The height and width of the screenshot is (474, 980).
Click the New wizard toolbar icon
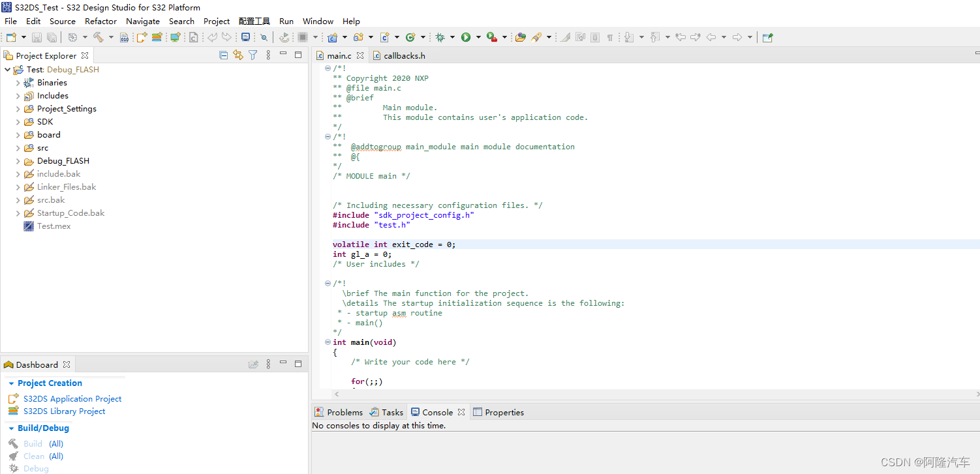click(x=10, y=37)
